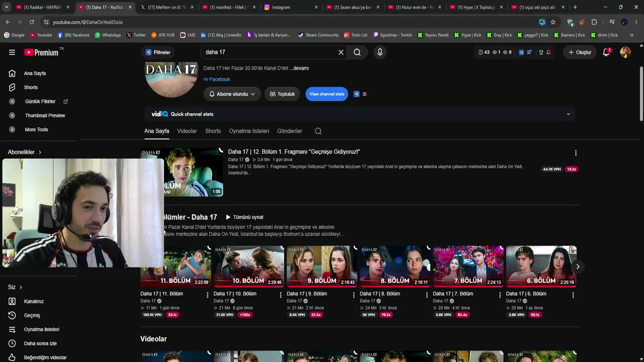Start voice search with the microphone icon
Viewport: 644px width, 362px height.
[380, 52]
